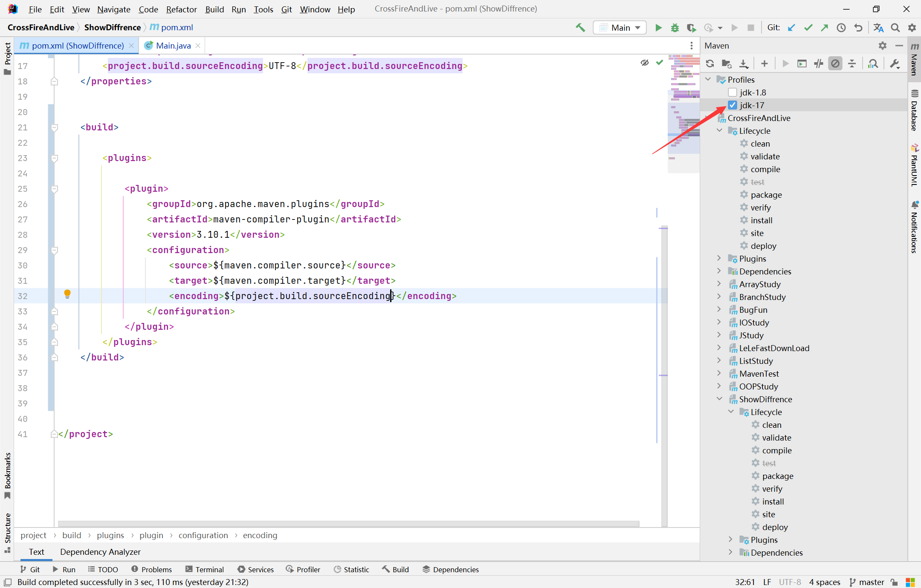Check the jdk-1.8 profile checkbox
This screenshot has width=921, height=588.
(x=733, y=92)
